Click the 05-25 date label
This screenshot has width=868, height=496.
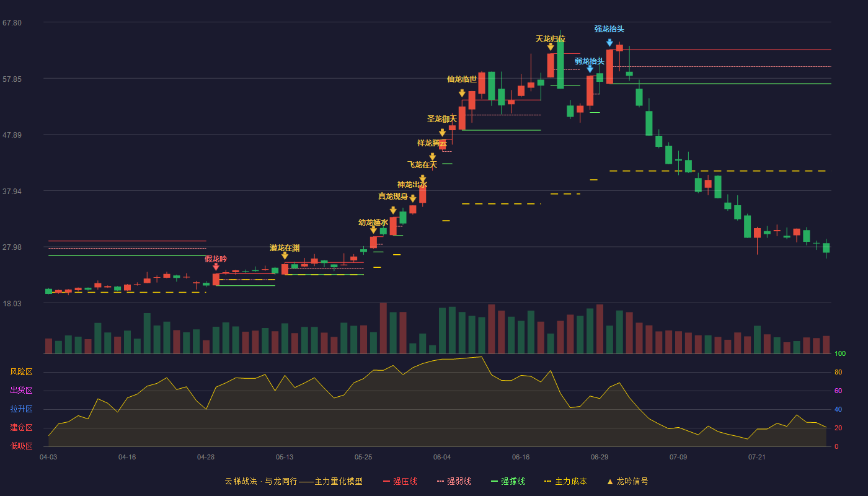[x=363, y=457]
